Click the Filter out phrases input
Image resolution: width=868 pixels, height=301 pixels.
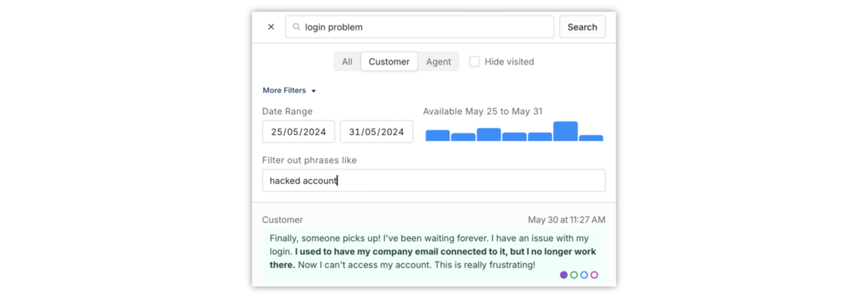pyautogui.click(x=434, y=180)
